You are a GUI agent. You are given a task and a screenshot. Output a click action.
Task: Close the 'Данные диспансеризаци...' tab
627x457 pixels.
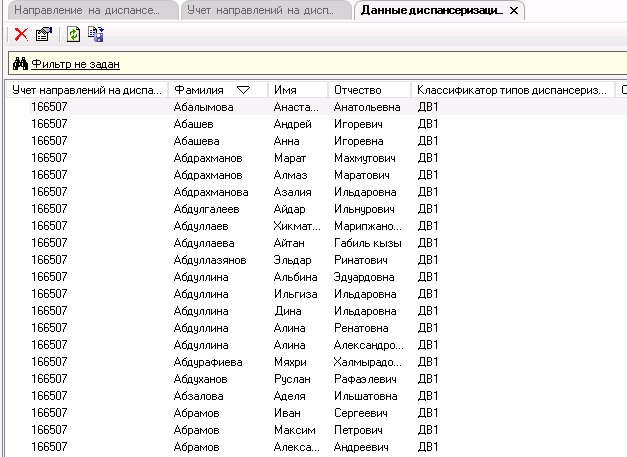pyautogui.click(x=514, y=11)
